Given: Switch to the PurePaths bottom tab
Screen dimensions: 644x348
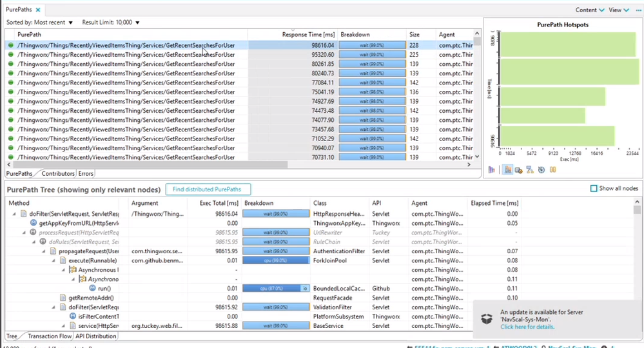Looking at the screenshot, I should coord(19,173).
